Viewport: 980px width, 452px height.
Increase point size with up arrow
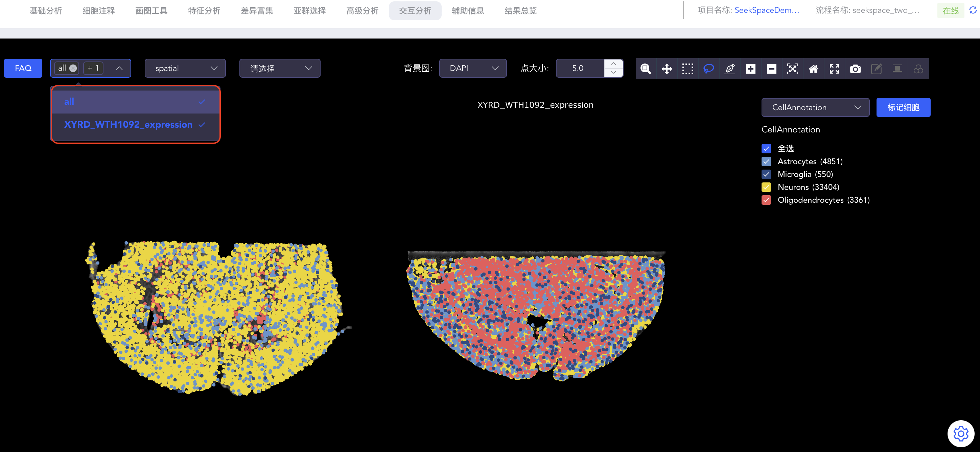[x=613, y=64]
